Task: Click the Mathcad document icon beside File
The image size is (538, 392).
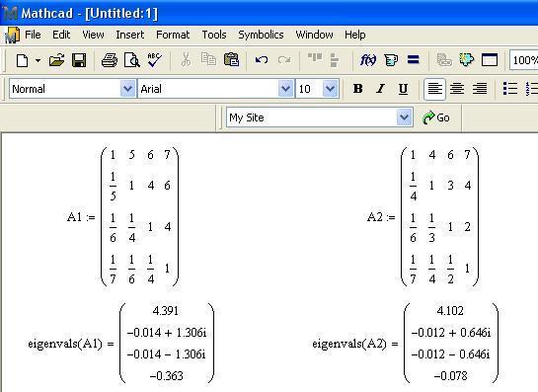Action: [13, 35]
